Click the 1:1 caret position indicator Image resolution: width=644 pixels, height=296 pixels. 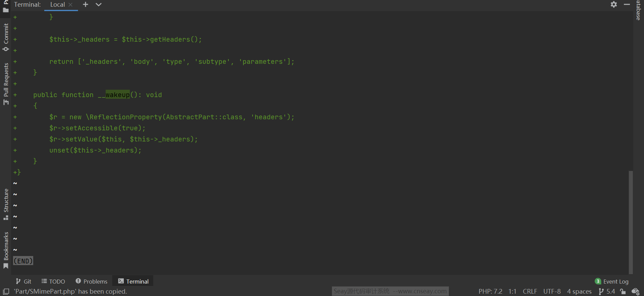tap(512, 291)
